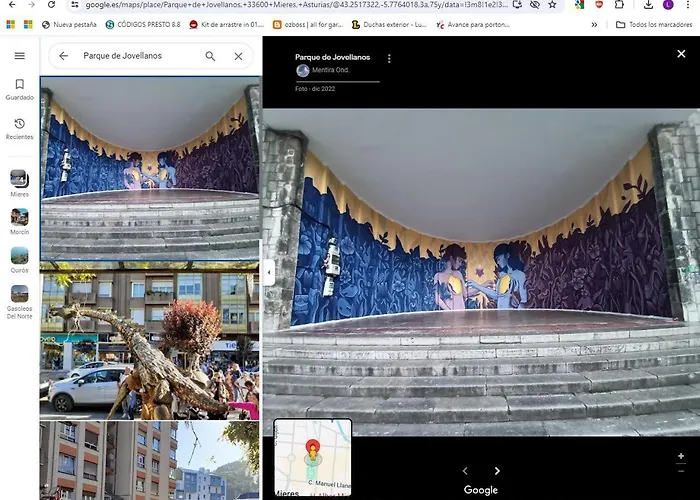The height and width of the screenshot is (500, 700).
Task: Zoom in on the photo
Action: point(681,455)
